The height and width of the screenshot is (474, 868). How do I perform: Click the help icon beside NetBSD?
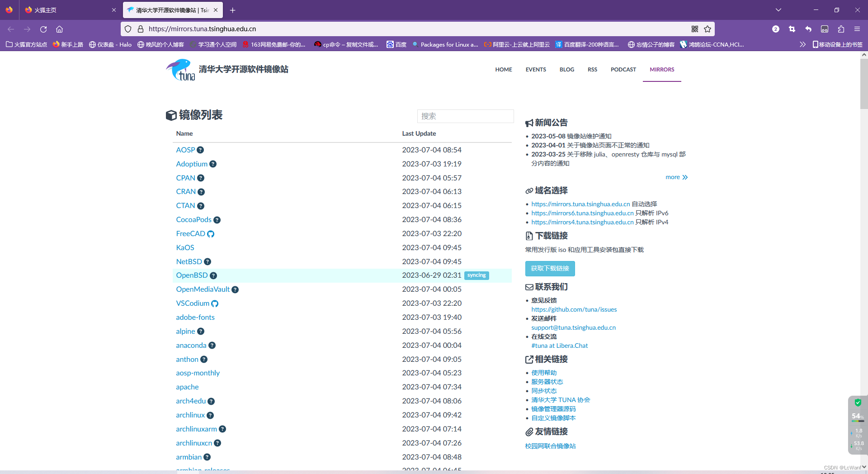point(208,262)
